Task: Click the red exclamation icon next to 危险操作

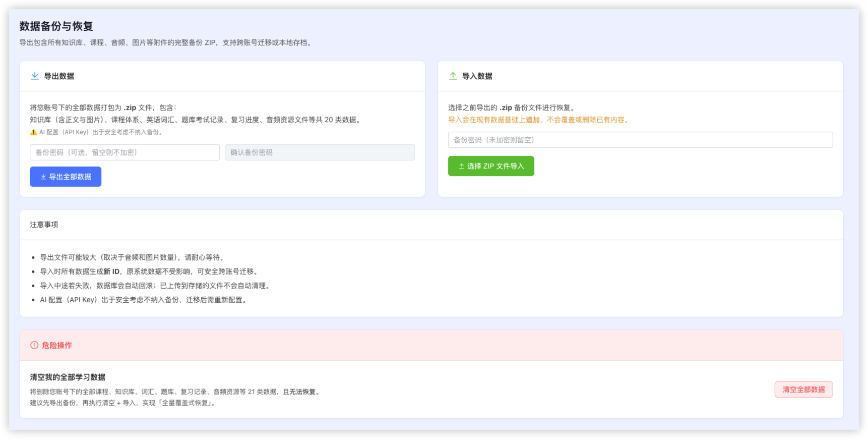Action: pyautogui.click(x=34, y=345)
